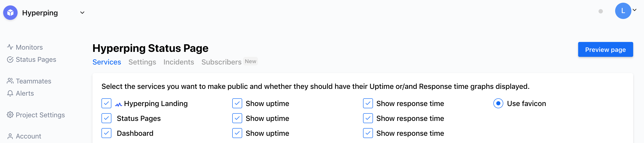644x143 pixels.
Task: Click the blue L user avatar
Action: click(x=623, y=11)
